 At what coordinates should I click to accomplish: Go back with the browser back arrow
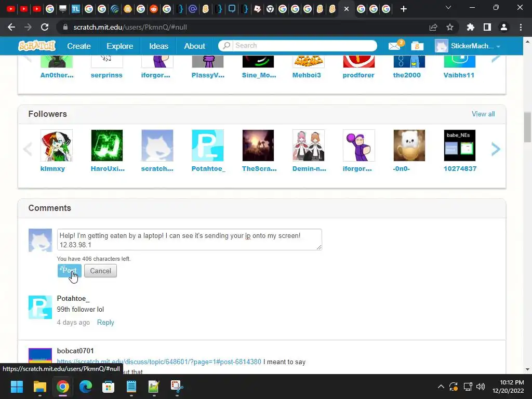[x=11, y=27]
